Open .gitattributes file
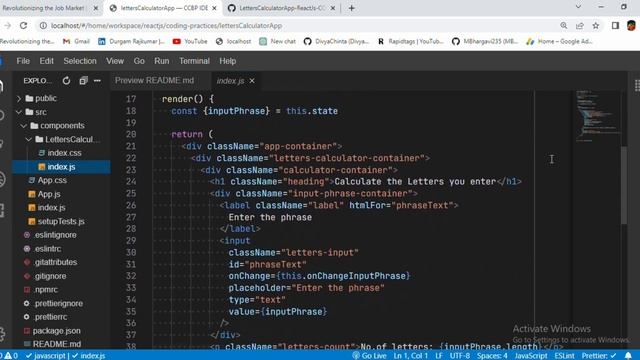640x360 pixels. click(55, 262)
